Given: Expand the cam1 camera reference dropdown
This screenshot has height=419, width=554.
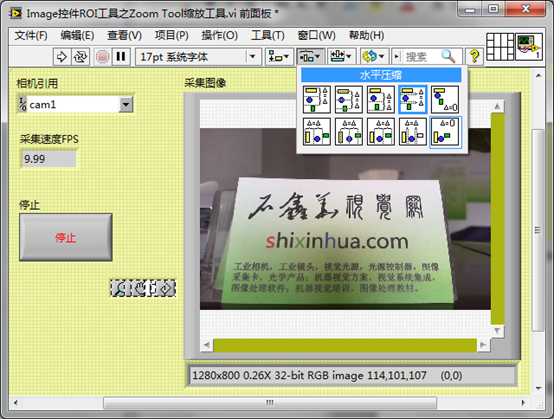Looking at the screenshot, I should [125, 105].
